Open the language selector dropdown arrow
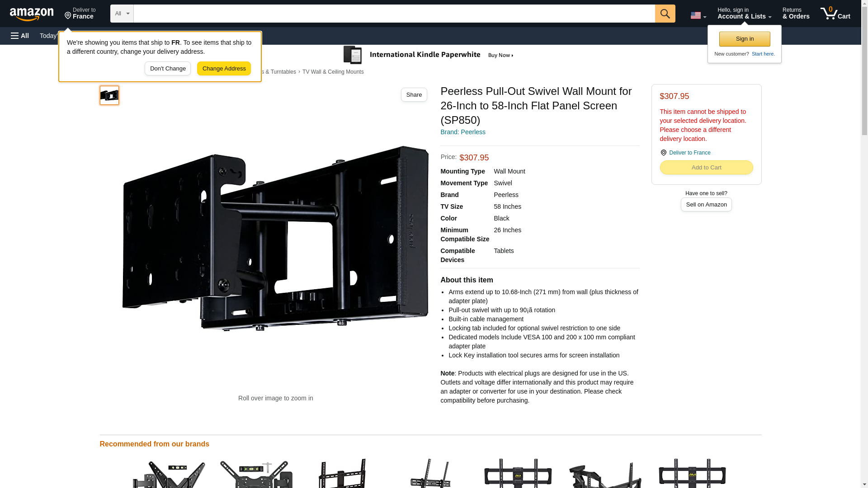Viewport: 868px width, 488px height. coord(704,17)
